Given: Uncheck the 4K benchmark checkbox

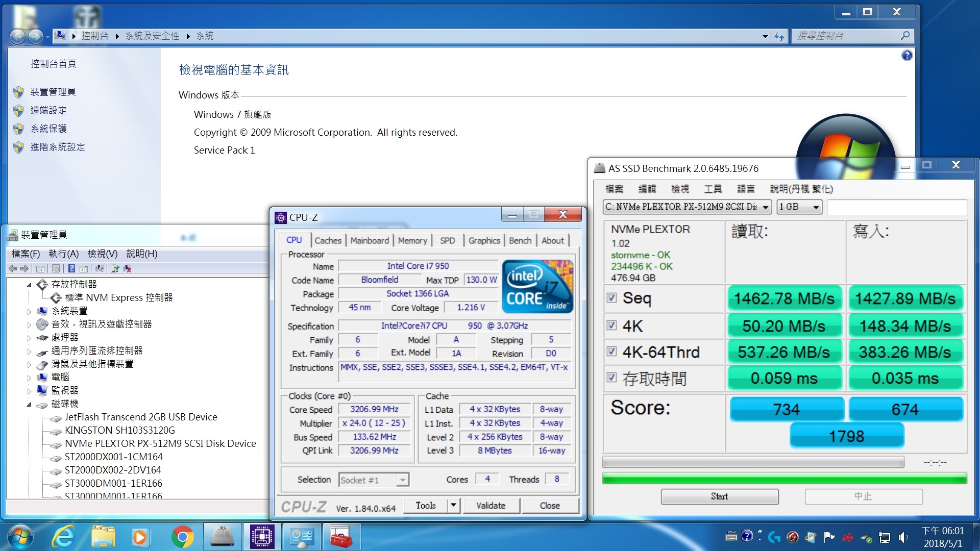Looking at the screenshot, I should coord(611,325).
